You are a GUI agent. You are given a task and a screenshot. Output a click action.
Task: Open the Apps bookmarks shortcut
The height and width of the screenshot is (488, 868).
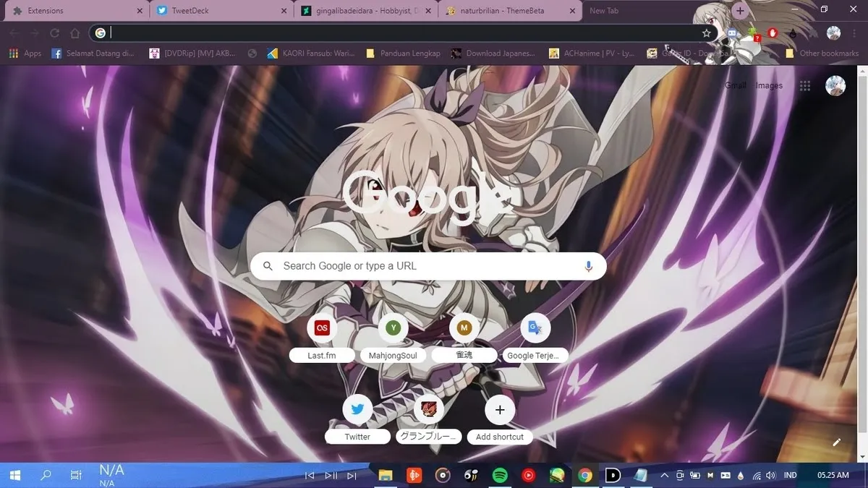(x=25, y=53)
